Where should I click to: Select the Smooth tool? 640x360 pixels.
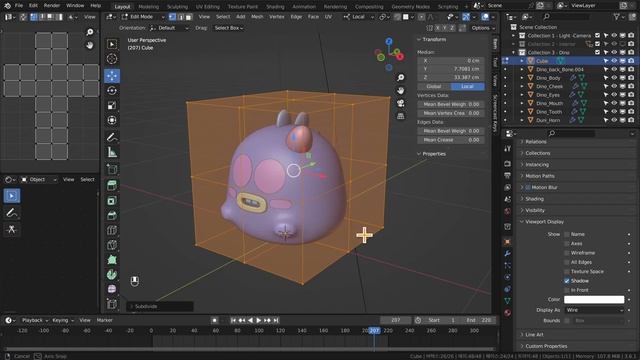pyautogui.click(x=112, y=289)
